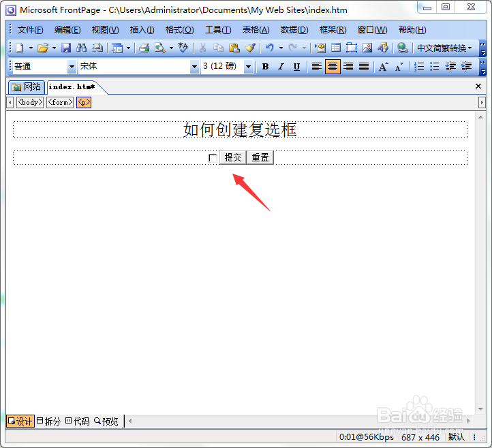Click the Paste clipboard icon

click(x=234, y=48)
